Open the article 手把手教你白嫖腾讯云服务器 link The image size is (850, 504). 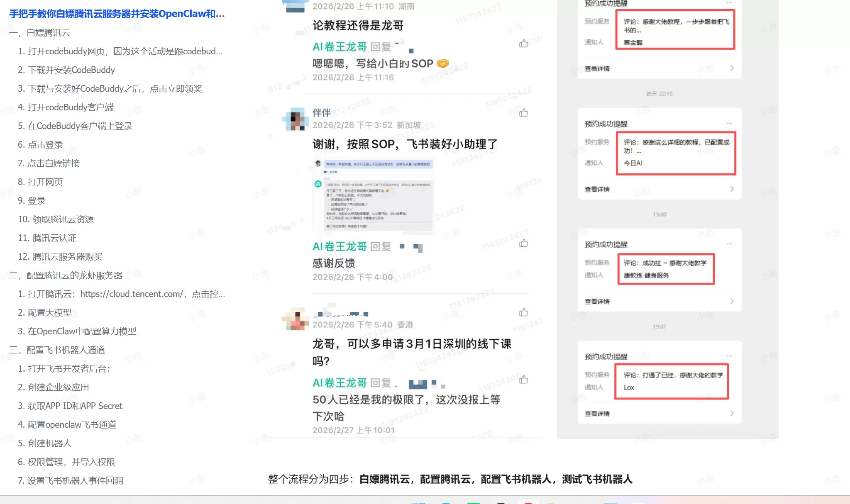click(116, 14)
